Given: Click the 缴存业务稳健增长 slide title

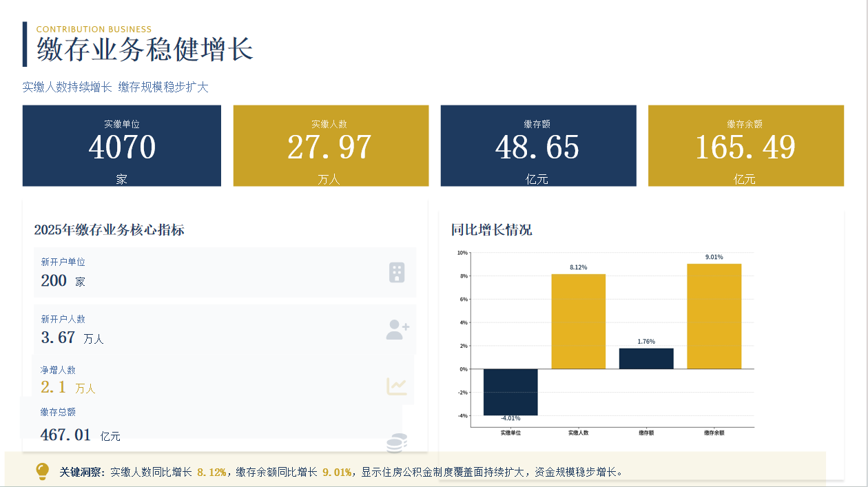Looking at the screenshot, I should click(x=145, y=50).
